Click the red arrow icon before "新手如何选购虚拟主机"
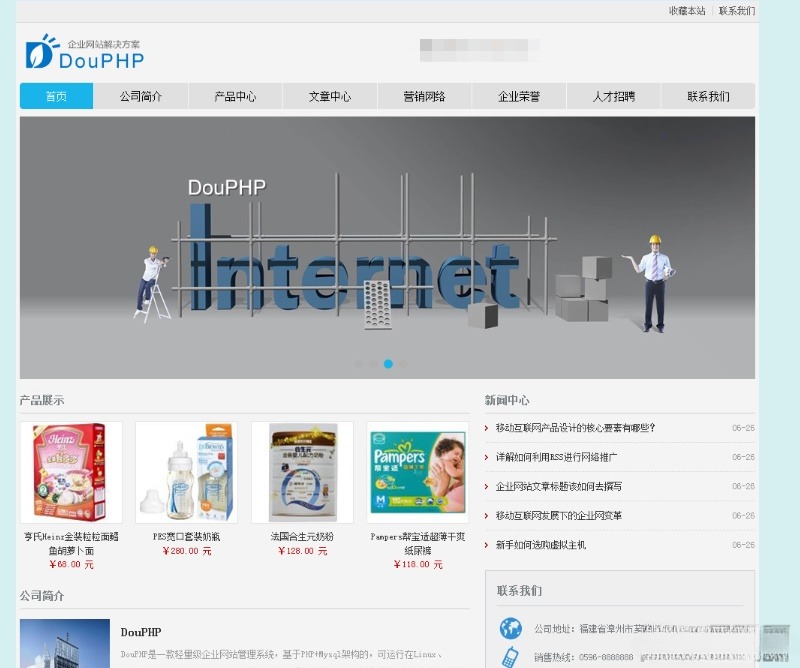This screenshot has width=800, height=668. coord(485,545)
